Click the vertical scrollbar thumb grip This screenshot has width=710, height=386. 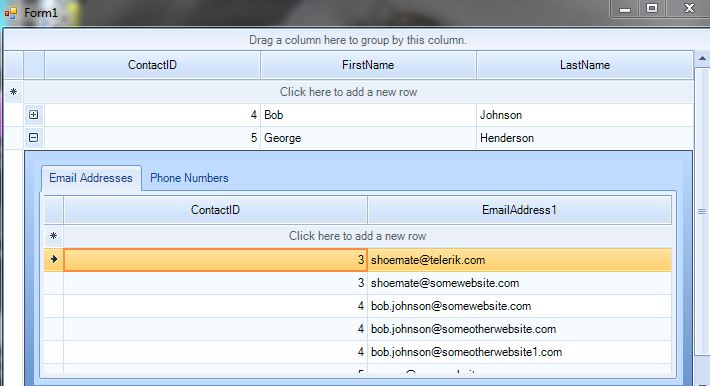point(702,212)
